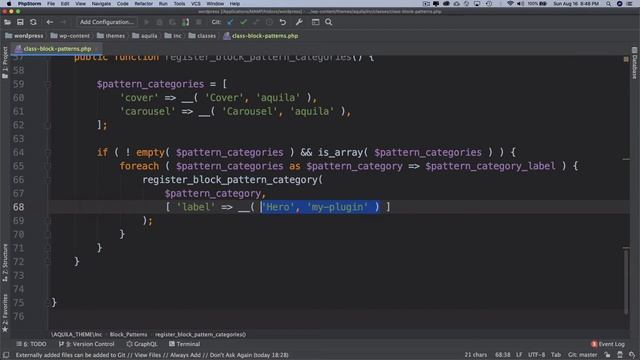Screen dimensions: 640x360
Task: Select the class-block-patterns.php editor tab
Action: click(57, 49)
